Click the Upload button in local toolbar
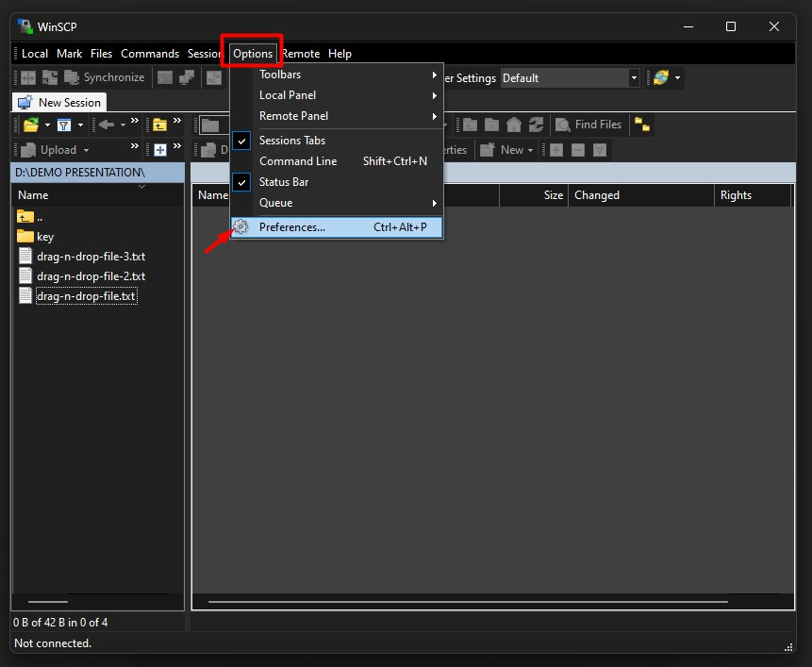 click(x=49, y=150)
